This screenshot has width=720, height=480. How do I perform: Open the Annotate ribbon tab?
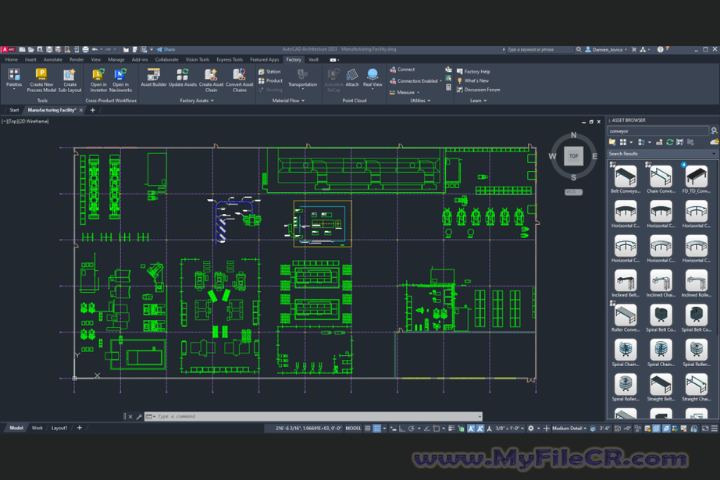click(53, 60)
